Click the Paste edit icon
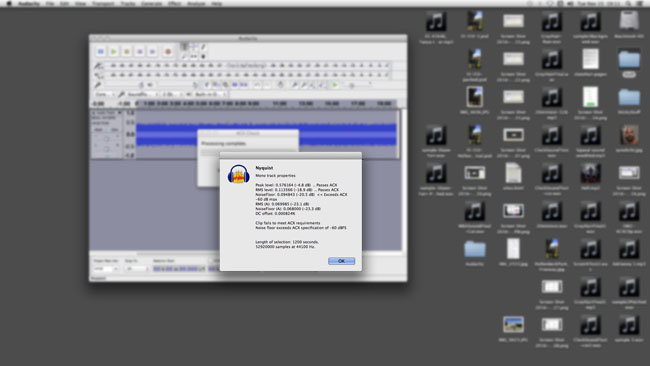The height and width of the screenshot is (366, 650). click(225, 85)
